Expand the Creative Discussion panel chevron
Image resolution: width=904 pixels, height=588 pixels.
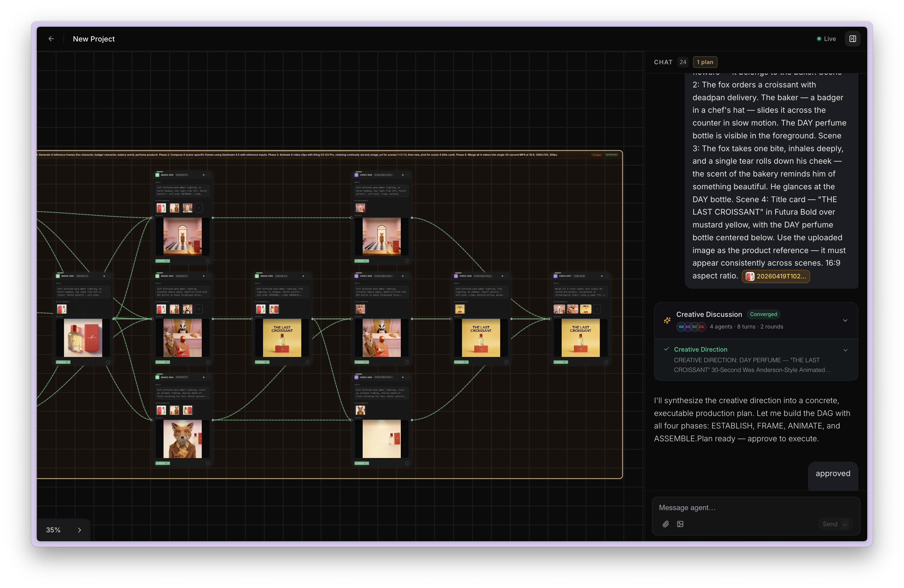(x=845, y=320)
